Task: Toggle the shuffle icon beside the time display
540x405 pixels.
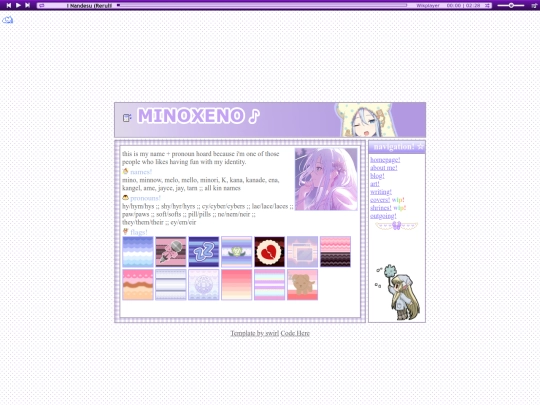Action: (487, 6)
